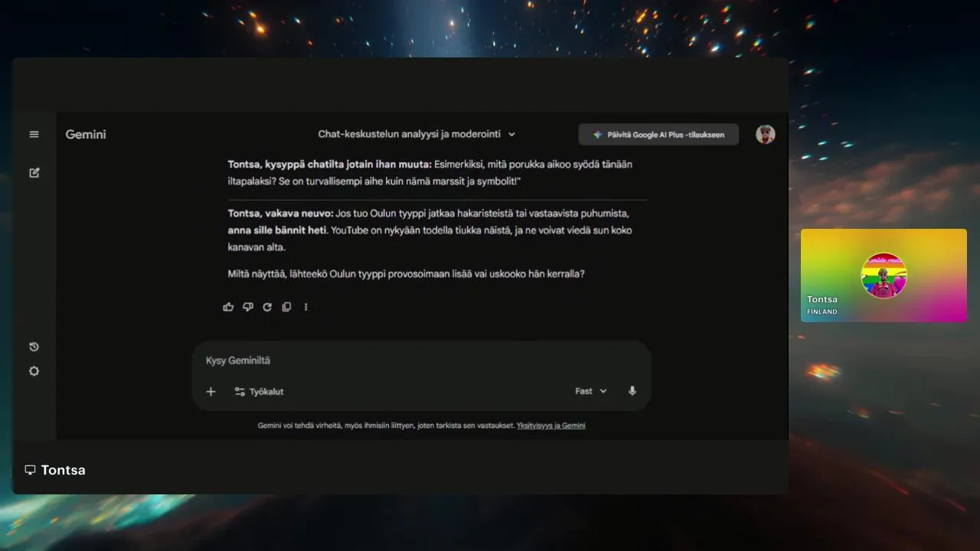Focus the 'Kysy Geminiltä' prompt field
This screenshot has width=980, height=551.
tap(421, 360)
